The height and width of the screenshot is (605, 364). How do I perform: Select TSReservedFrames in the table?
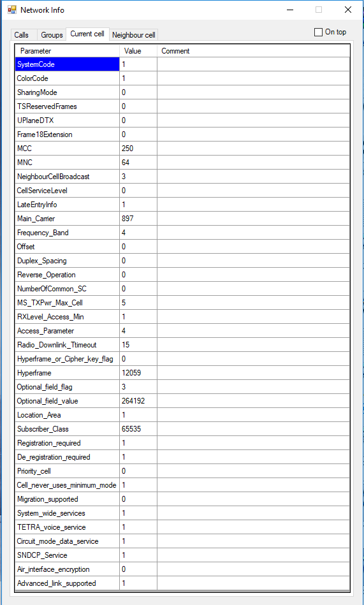click(x=67, y=106)
